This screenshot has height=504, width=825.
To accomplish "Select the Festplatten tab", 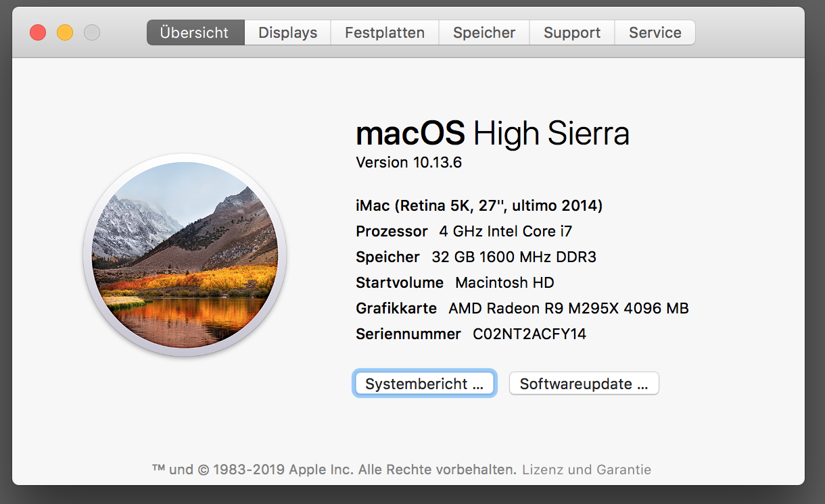I will (385, 32).
